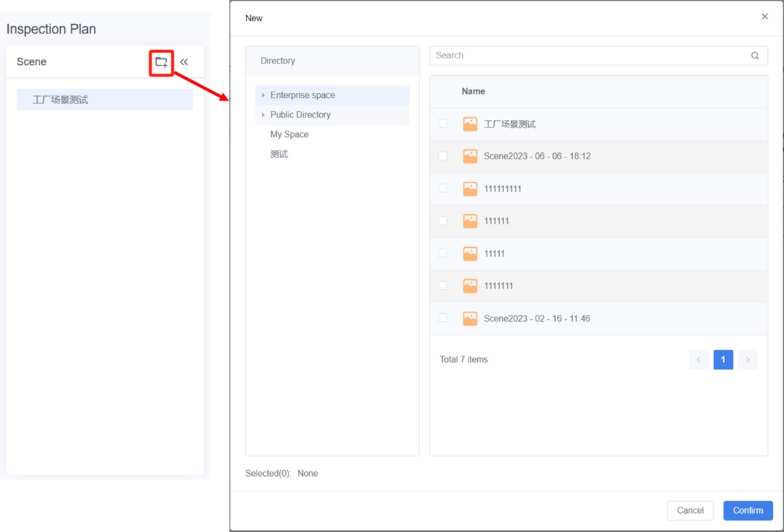Select My Space in the directory tree

pyautogui.click(x=290, y=134)
